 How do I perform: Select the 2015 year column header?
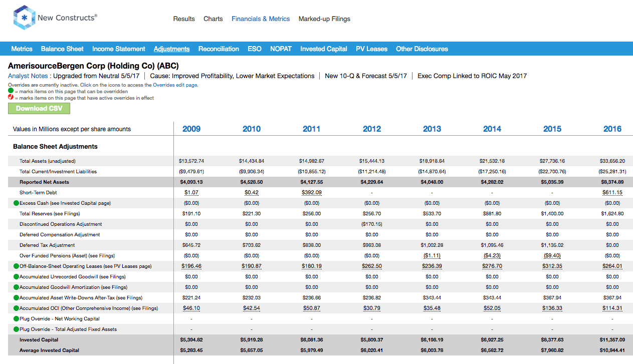pyautogui.click(x=552, y=129)
